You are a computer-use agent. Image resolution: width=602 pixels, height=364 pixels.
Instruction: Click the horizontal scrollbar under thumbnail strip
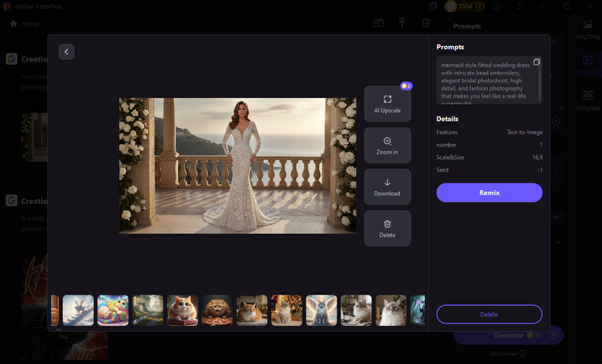coord(59,329)
